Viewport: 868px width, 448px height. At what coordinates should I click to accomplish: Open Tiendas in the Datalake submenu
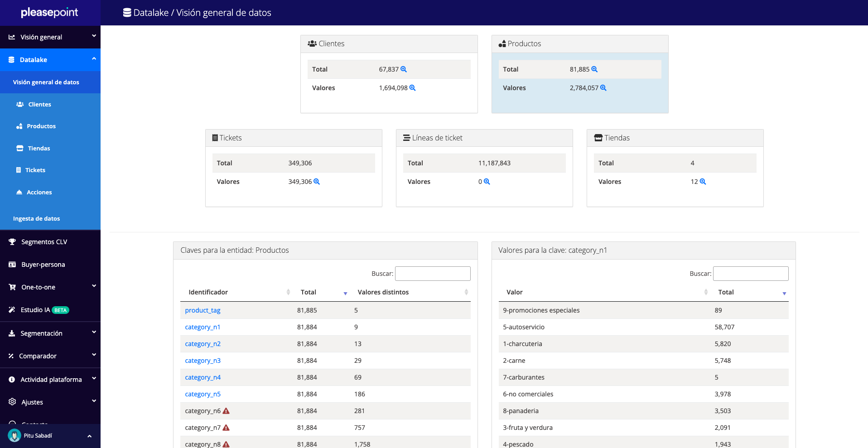(x=39, y=149)
